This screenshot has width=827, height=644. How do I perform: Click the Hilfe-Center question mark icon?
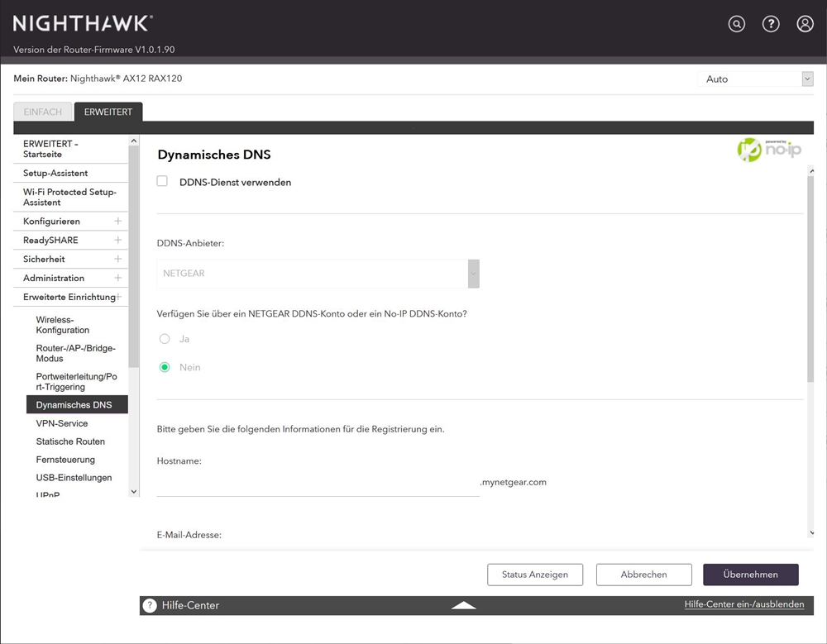pos(150,605)
